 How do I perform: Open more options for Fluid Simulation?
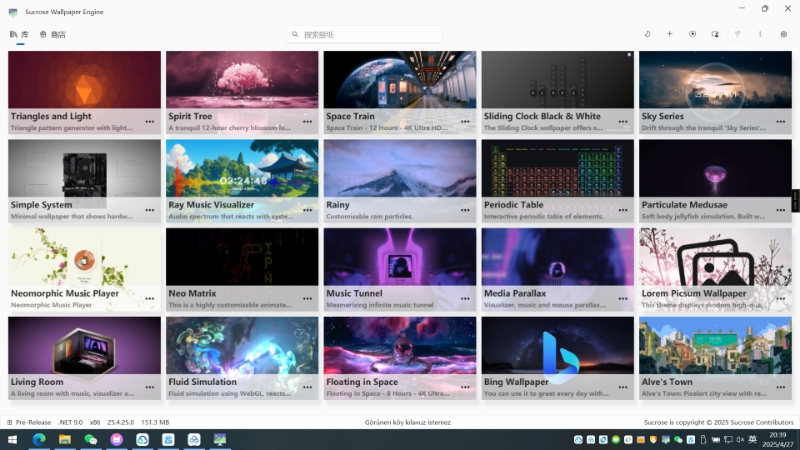coord(307,387)
